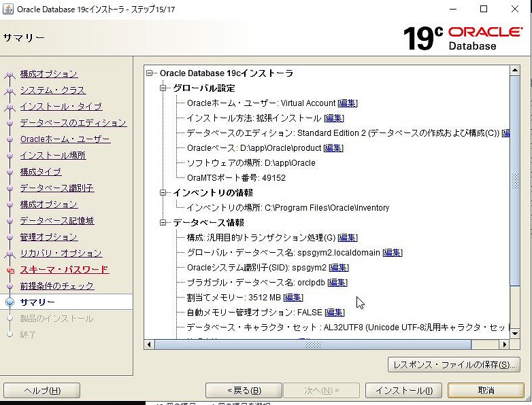Minimize the installer window
Image resolution: width=532 pixels, height=405 pixels.
click(x=453, y=9)
